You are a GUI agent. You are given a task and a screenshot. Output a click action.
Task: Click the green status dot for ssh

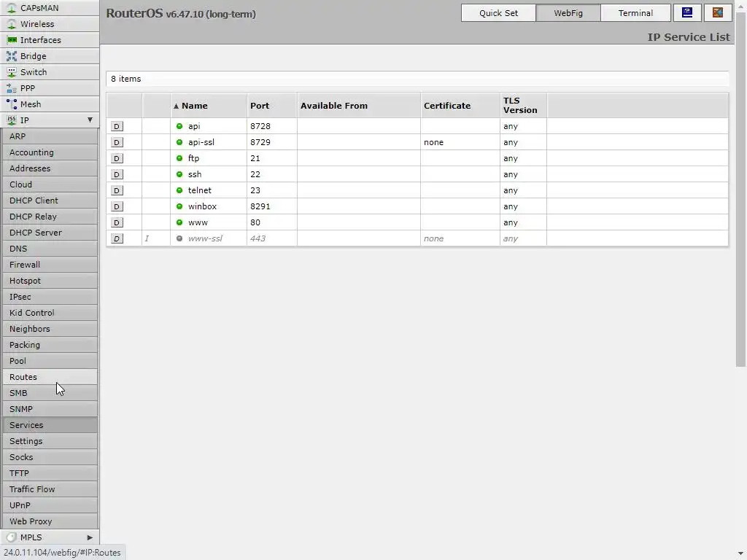pyautogui.click(x=179, y=174)
